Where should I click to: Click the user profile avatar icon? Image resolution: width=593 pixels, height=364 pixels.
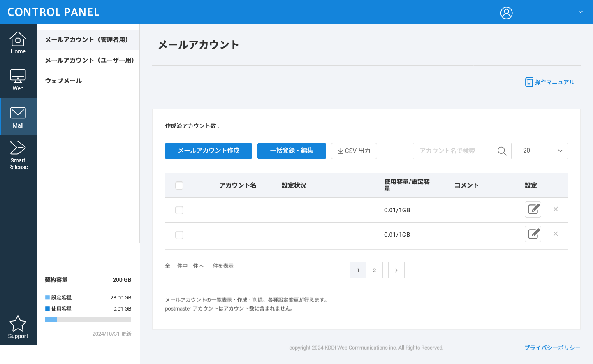[506, 13]
